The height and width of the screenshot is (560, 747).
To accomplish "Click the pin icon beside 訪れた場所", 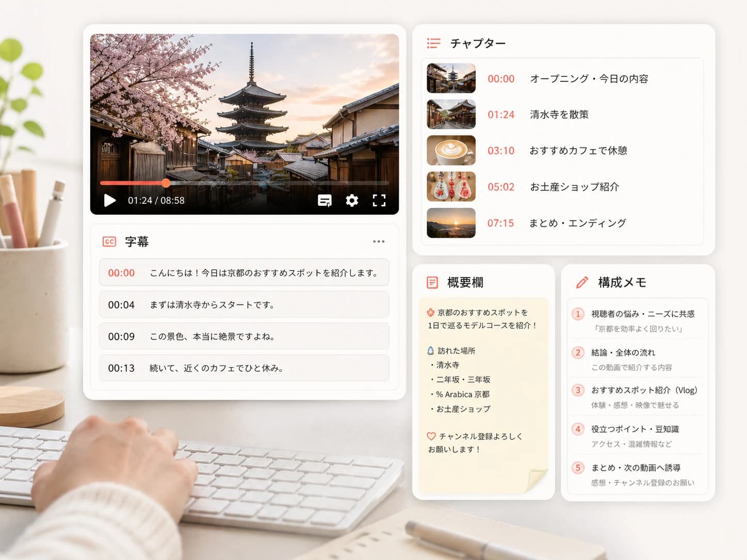I will click(x=431, y=351).
